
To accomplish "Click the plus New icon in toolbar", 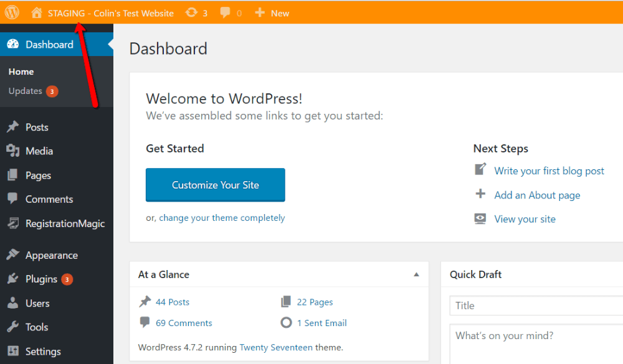I will point(260,13).
